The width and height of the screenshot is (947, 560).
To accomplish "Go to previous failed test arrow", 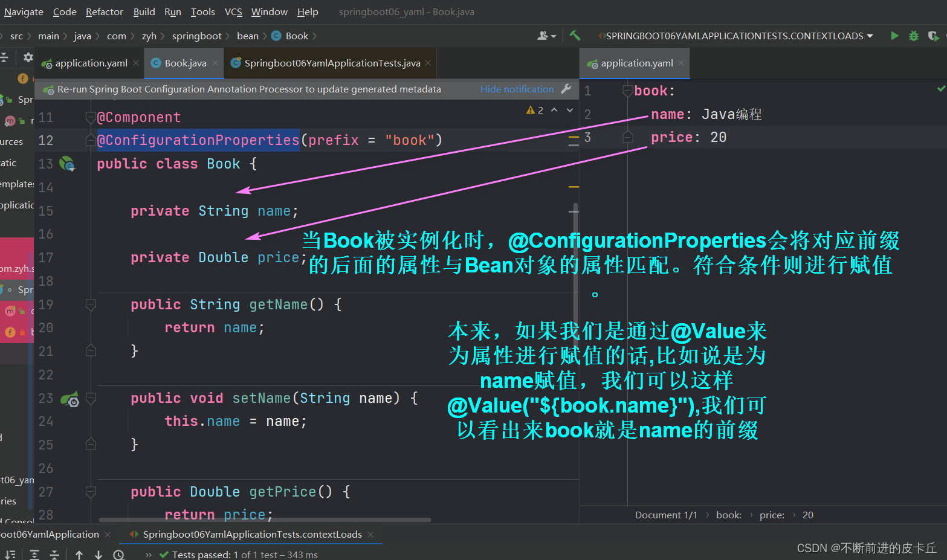I will pyautogui.click(x=79, y=555).
